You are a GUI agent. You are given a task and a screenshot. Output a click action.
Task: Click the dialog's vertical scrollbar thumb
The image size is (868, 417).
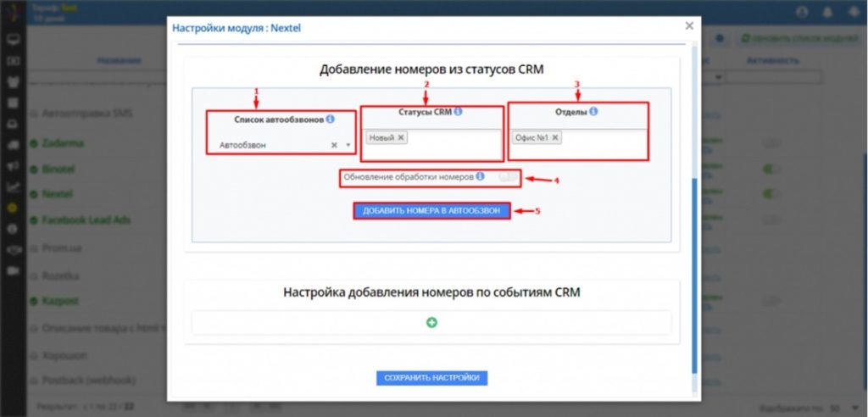(695, 275)
